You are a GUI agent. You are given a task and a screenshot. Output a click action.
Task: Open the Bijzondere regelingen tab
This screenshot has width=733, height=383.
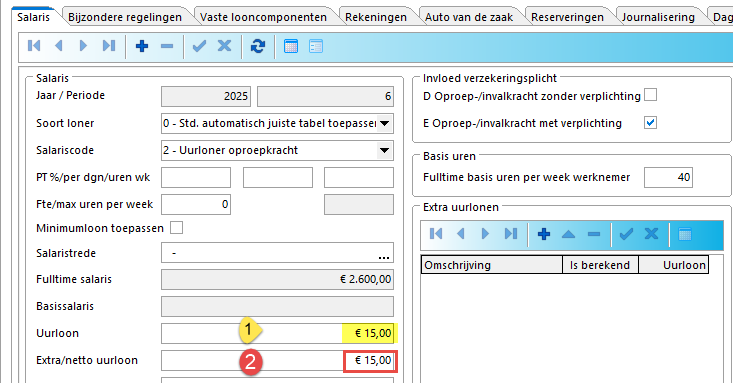click(x=125, y=17)
